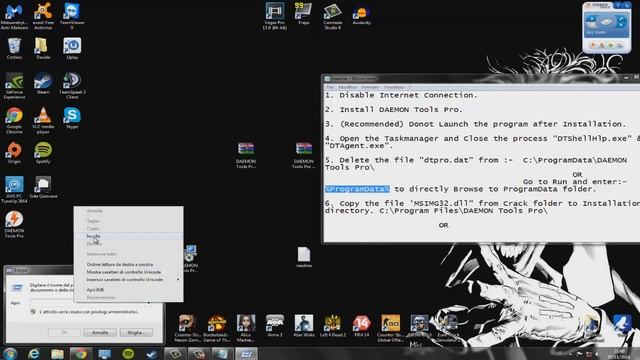
Task: Open the Left 4 Dead 2 shortcut
Action: [333, 326]
